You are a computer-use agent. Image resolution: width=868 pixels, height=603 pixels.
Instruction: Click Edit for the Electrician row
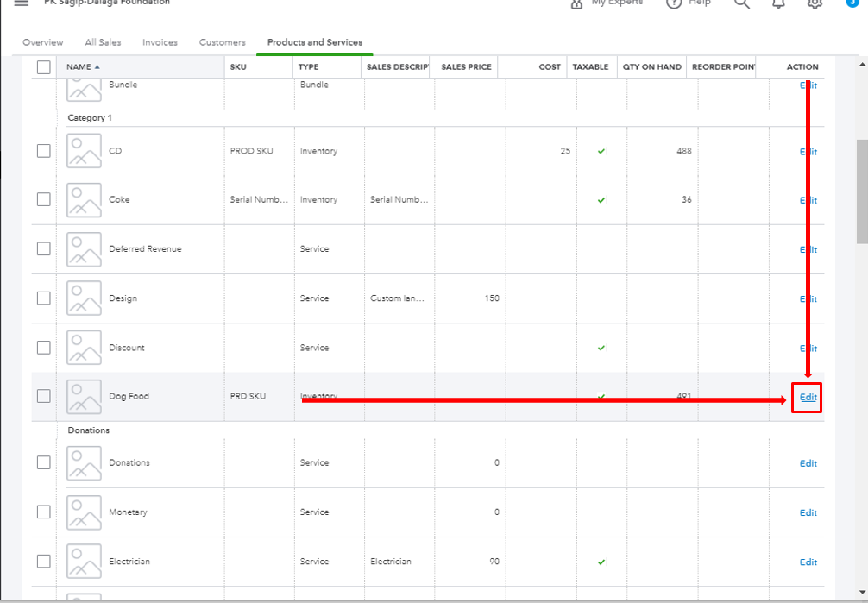click(808, 562)
